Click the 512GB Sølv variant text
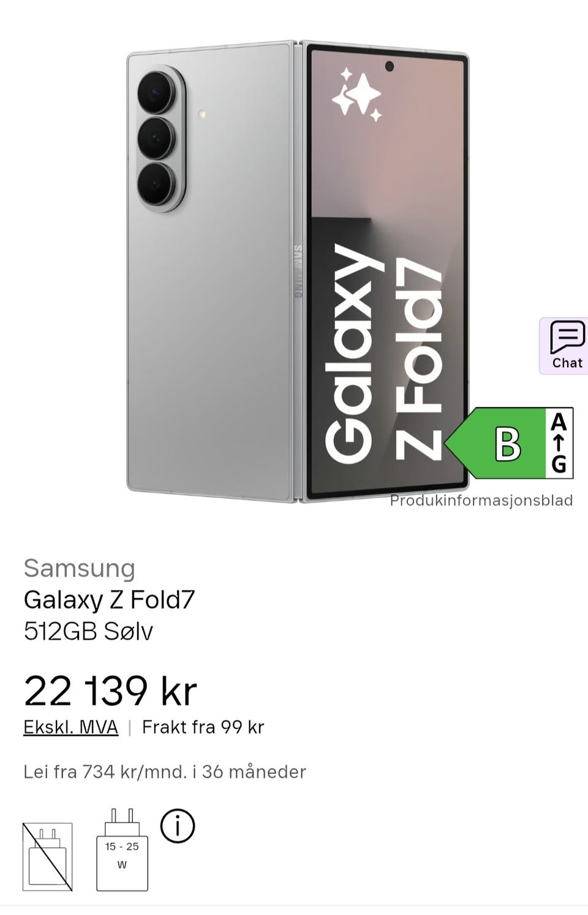The height and width of the screenshot is (915, 588). [x=88, y=631]
